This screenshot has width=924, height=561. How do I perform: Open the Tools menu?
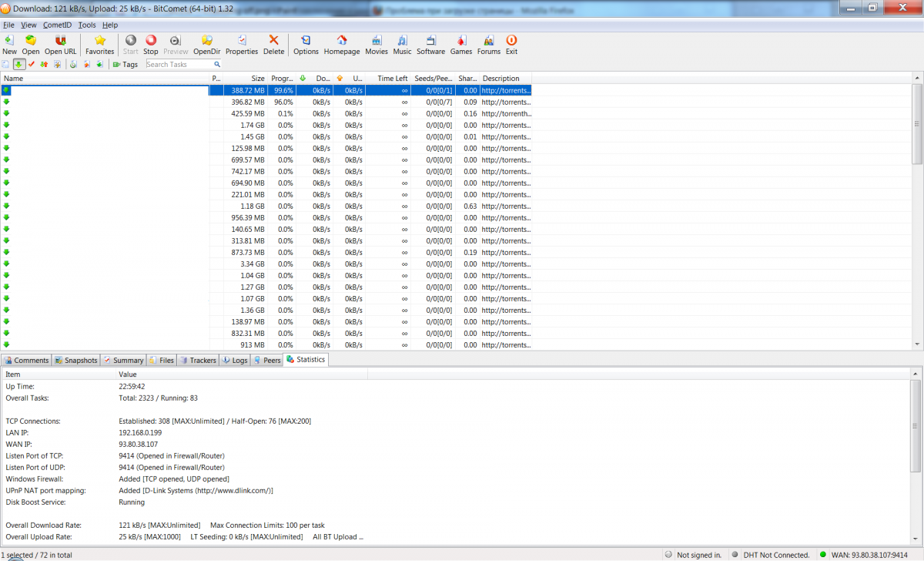tap(87, 25)
